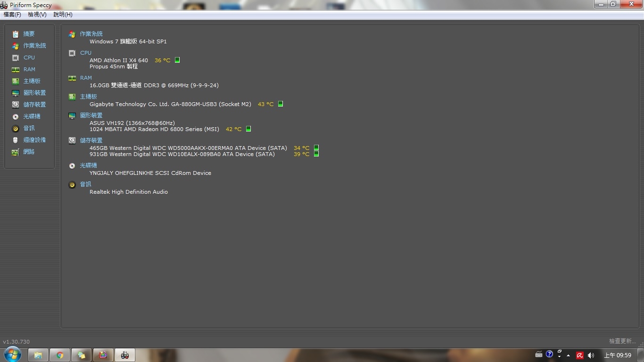Click the 週邊設備 mouse icon in sidebar
The height and width of the screenshot is (362, 644).
pos(16,140)
